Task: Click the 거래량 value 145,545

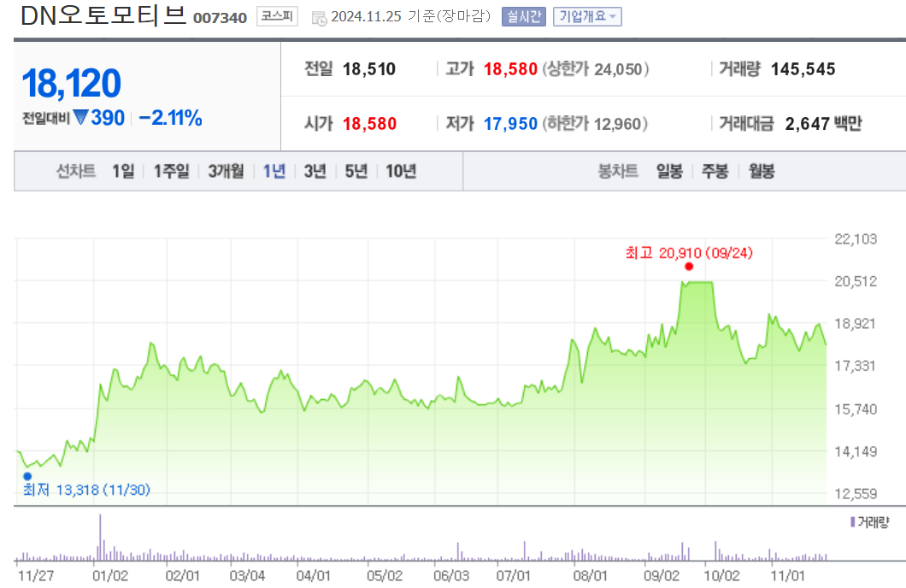Action: tap(803, 69)
